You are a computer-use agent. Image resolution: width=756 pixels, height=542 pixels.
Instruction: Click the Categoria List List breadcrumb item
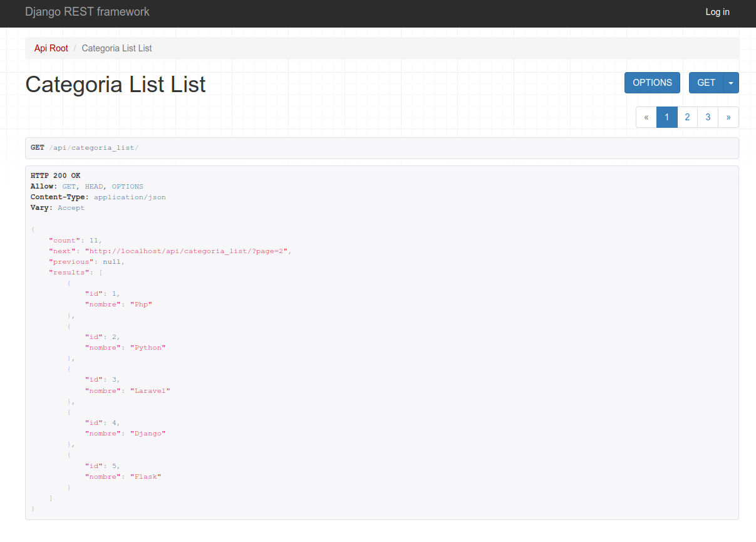tap(117, 48)
